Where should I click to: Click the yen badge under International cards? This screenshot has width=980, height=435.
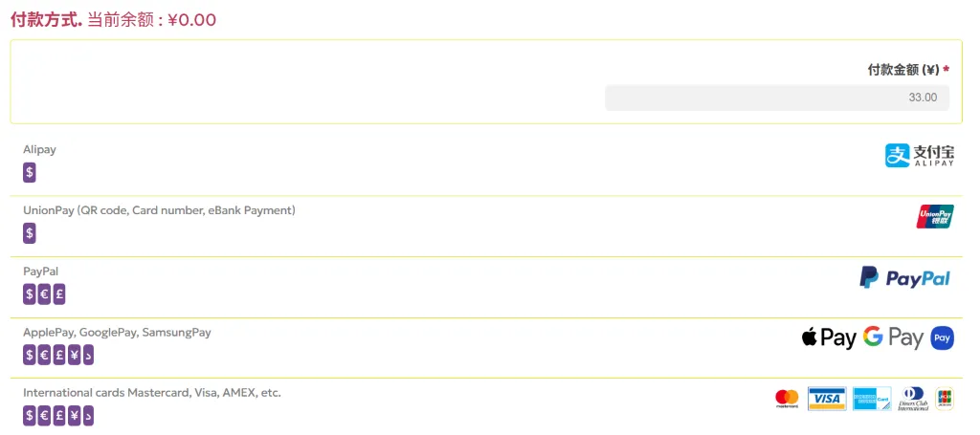click(x=74, y=416)
